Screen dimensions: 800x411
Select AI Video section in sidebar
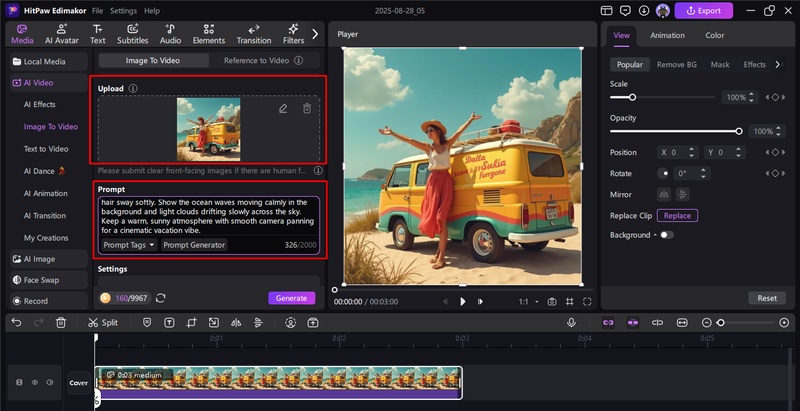coord(48,83)
